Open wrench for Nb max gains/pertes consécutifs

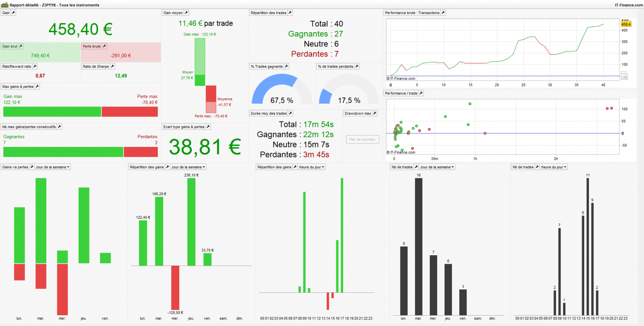(x=60, y=127)
